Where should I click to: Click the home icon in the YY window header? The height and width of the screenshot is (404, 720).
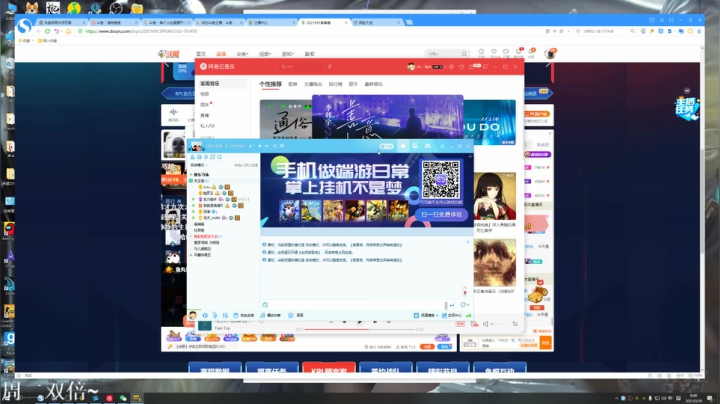coord(403,146)
